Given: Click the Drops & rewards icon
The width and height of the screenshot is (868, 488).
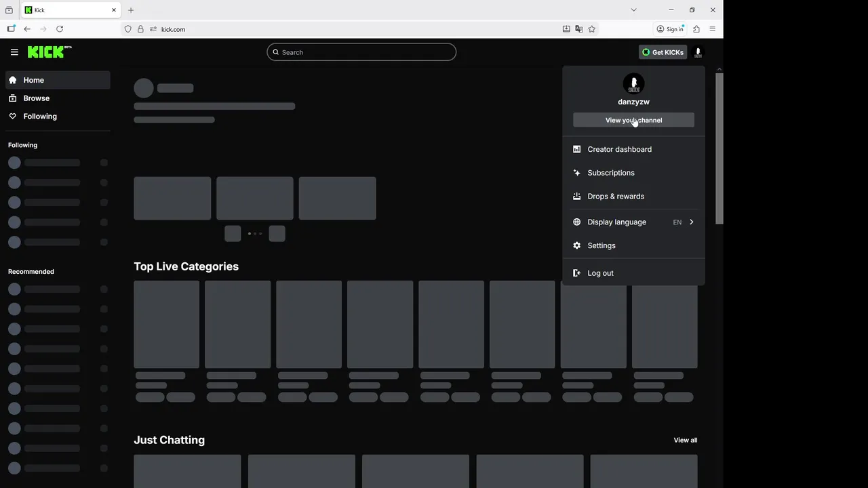Looking at the screenshot, I should coord(576,197).
